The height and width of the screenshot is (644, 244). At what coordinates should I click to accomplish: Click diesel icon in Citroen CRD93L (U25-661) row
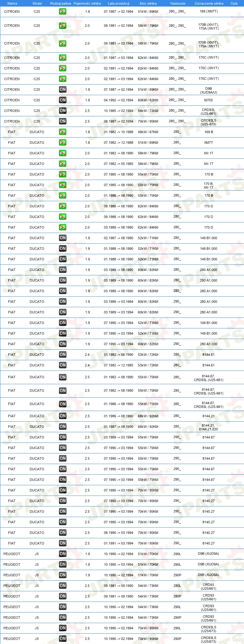62,111
